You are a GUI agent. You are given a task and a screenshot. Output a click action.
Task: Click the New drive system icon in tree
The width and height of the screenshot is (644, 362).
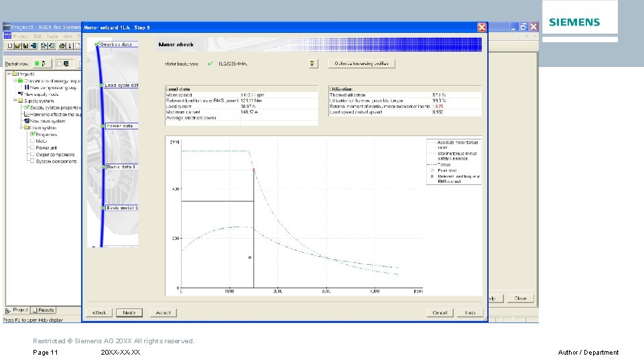(27, 121)
